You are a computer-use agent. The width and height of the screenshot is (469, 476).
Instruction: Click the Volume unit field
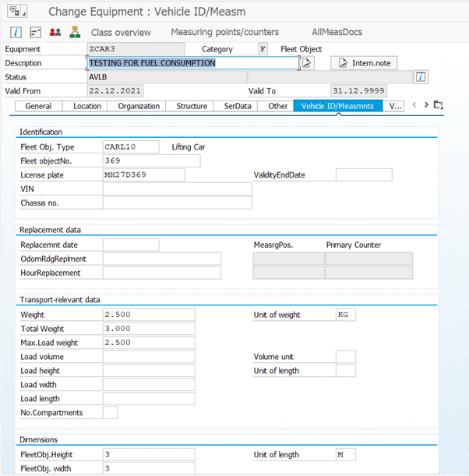pyautogui.click(x=346, y=356)
